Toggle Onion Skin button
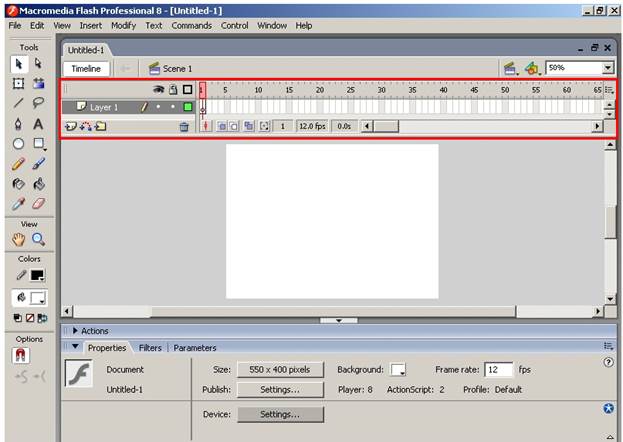 click(x=222, y=126)
